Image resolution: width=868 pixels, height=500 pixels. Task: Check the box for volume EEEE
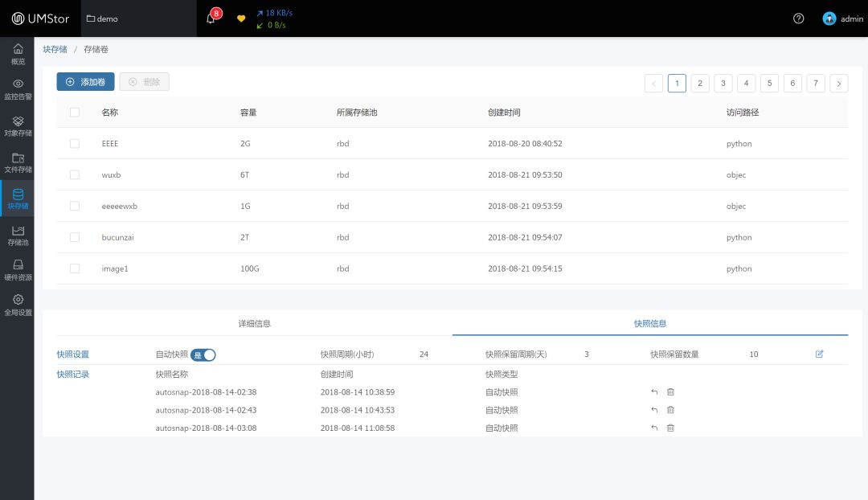[75, 143]
